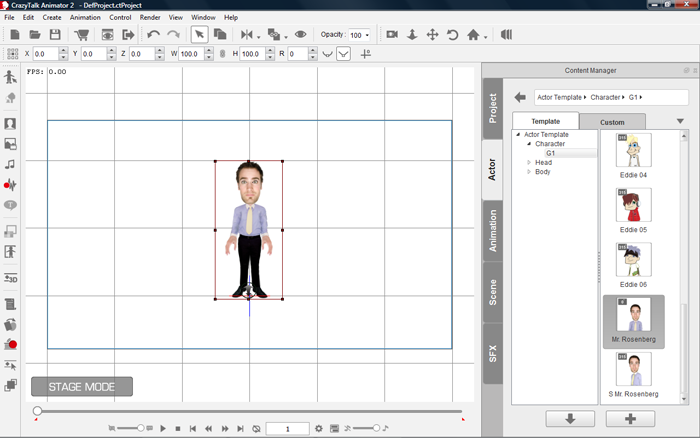This screenshot has width=700, height=438.
Task: Click the Preview icon in the toolbar
Action: 107,34
